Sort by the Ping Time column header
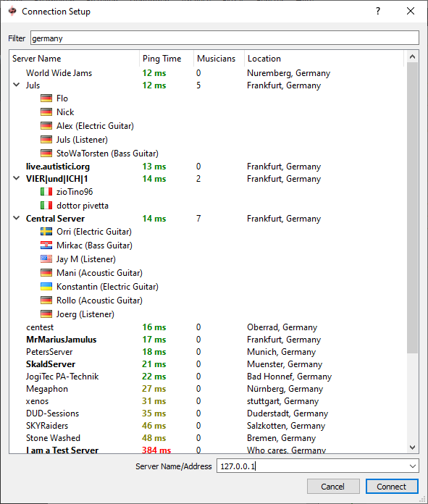 pyautogui.click(x=167, y=59)
